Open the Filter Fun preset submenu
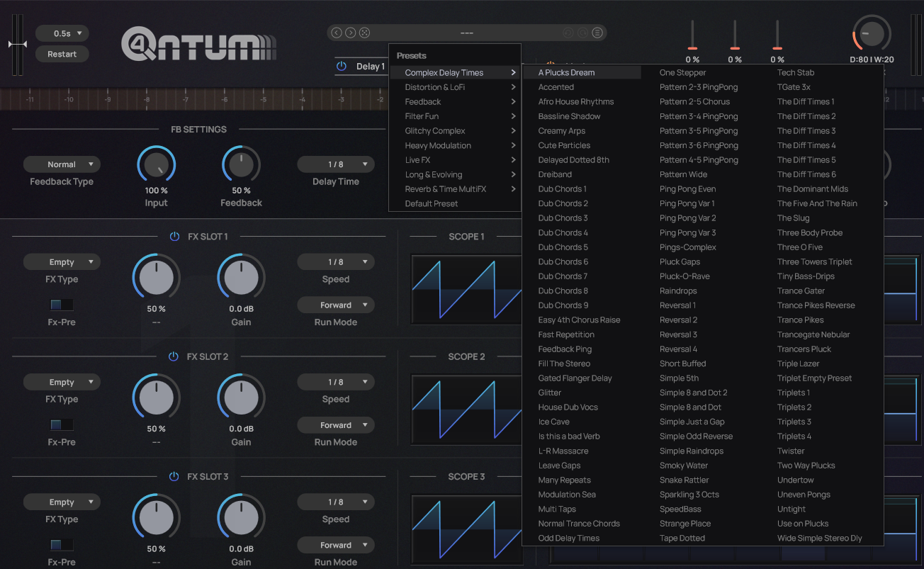Viewport: 924px width, 569px height. pos(455,116)
